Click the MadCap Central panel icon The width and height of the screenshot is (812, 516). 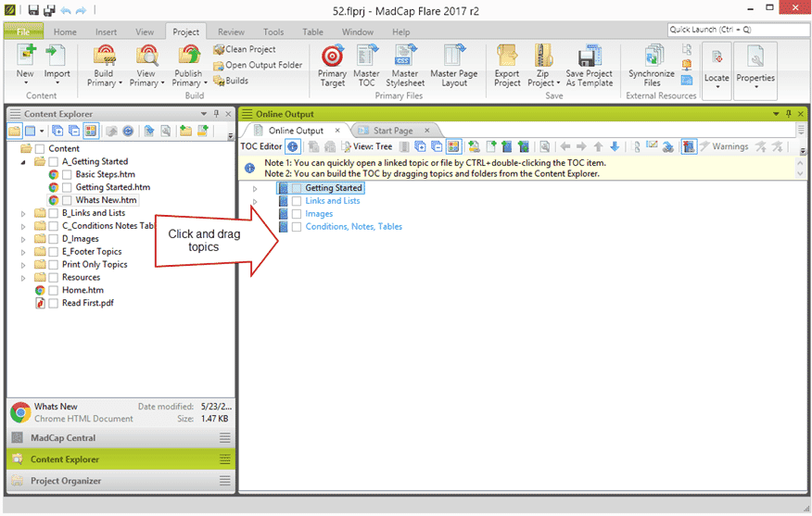[17, 438]
